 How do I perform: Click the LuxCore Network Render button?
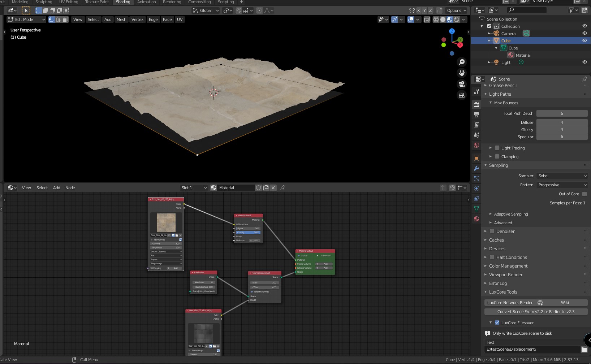pos(510,303)
